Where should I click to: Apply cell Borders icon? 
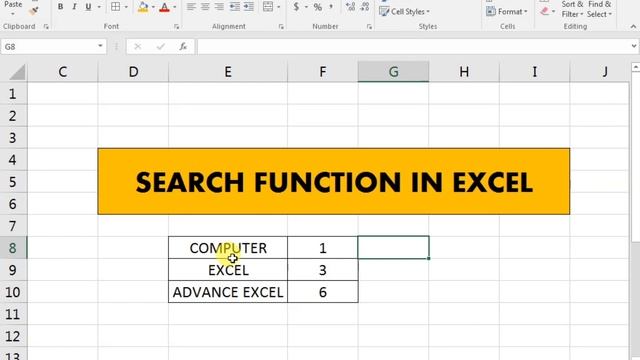coord(116,7)
